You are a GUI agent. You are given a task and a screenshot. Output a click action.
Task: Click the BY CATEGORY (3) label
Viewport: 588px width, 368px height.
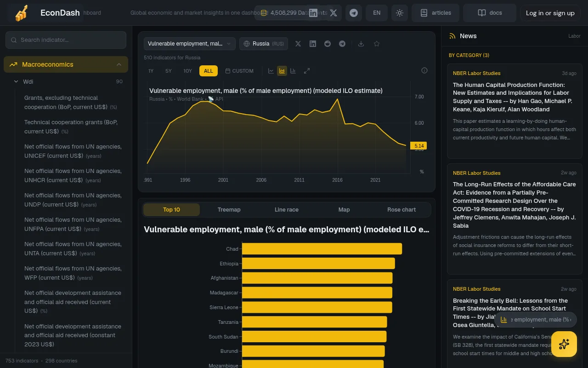pyautogui.click(x=469, y=55)
